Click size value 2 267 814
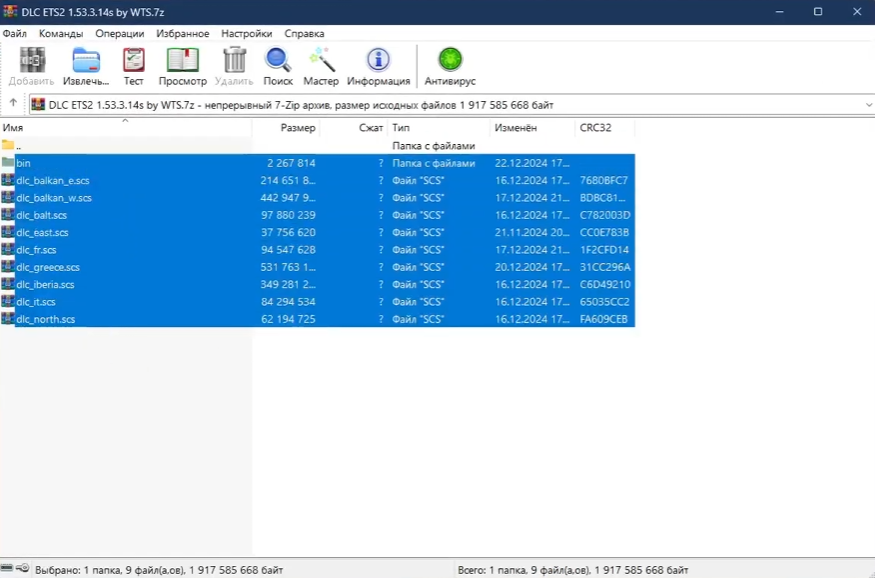This screenshot has width=875, height=578. click(291, 163)
